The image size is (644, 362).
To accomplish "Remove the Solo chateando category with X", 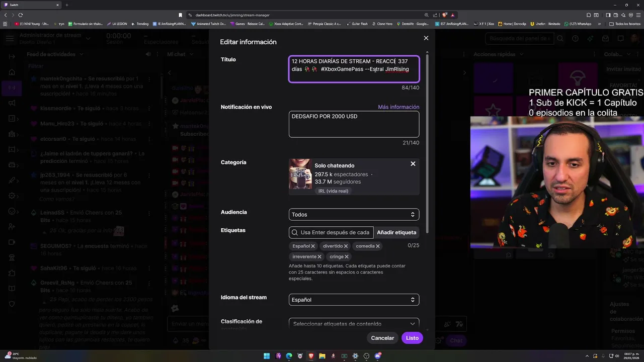I will point(413,164).
